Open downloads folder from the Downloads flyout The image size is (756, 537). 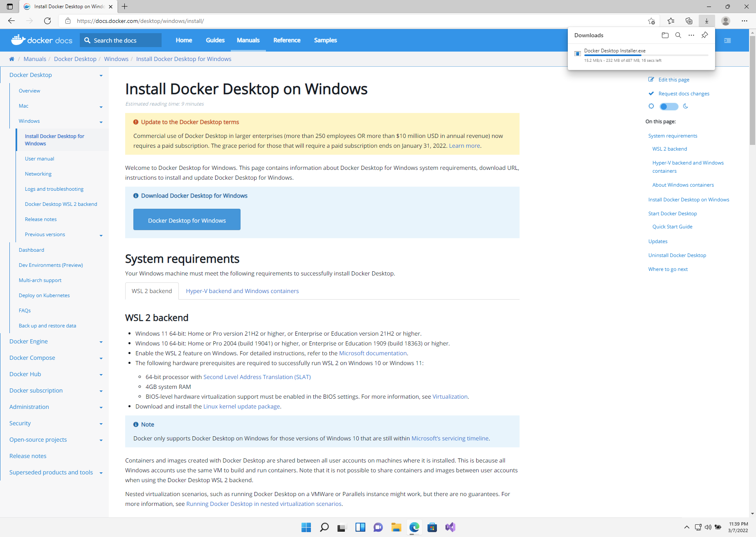[x=665, y=35]
